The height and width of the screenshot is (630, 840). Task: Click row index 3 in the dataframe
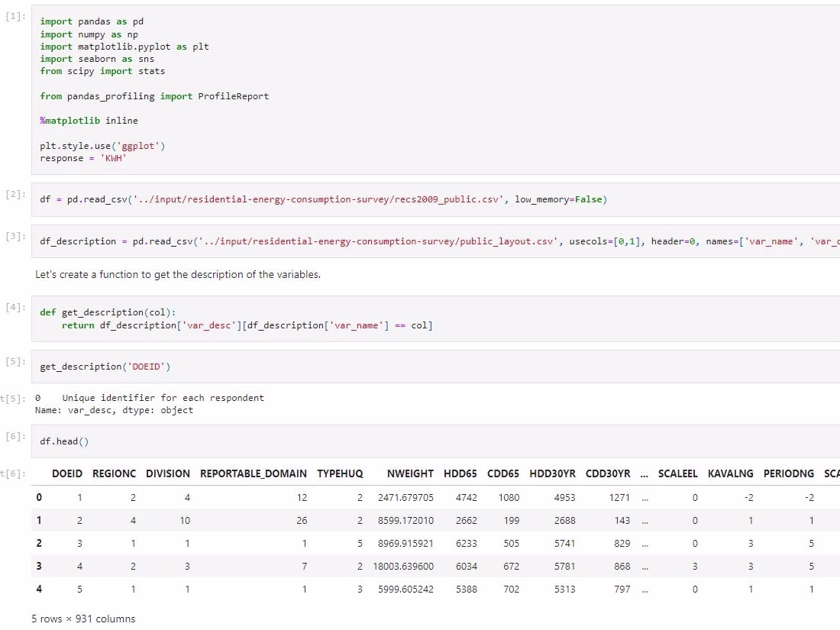click(x=39, y=566)
